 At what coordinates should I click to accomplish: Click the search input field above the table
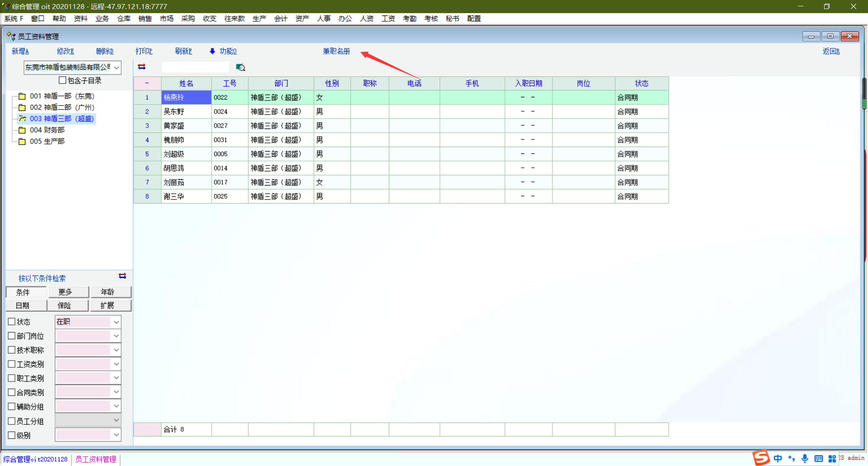(x=195, y=67)
